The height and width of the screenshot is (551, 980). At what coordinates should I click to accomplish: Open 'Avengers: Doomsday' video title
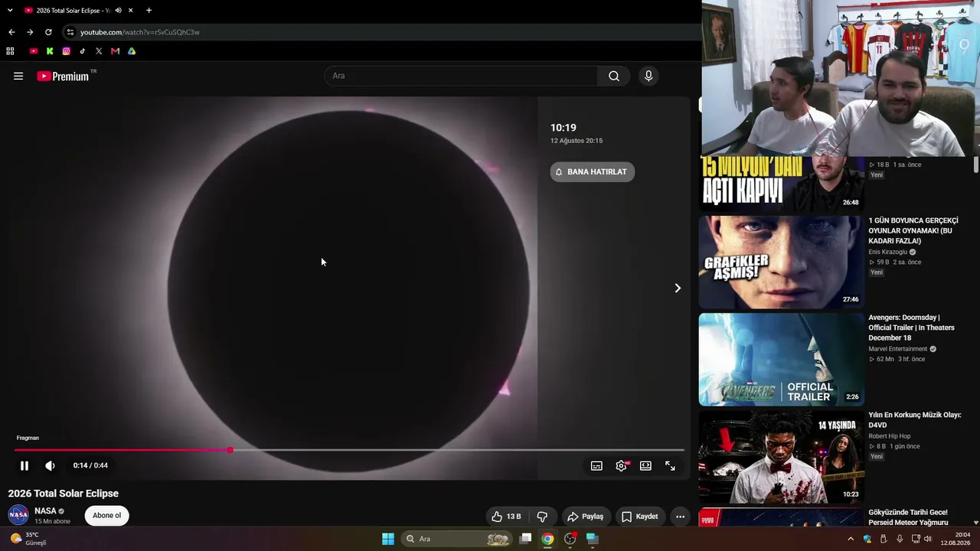point(911,328)
